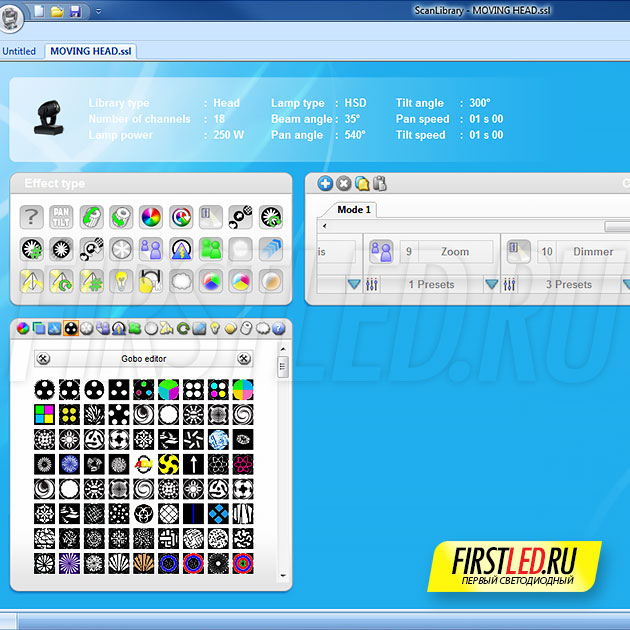This screenshot has height=630, width=630.
Task: Select the four-color square gobo thumbnail
Action: coord(44,413)
